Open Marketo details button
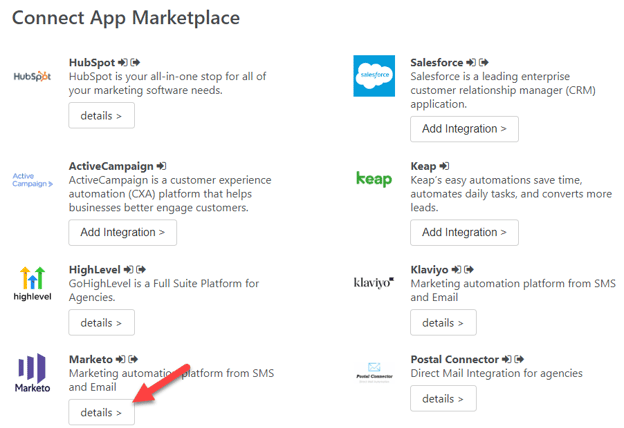Image resolution: width=624 pixels, height=428 pixels. tap(101, 412)
